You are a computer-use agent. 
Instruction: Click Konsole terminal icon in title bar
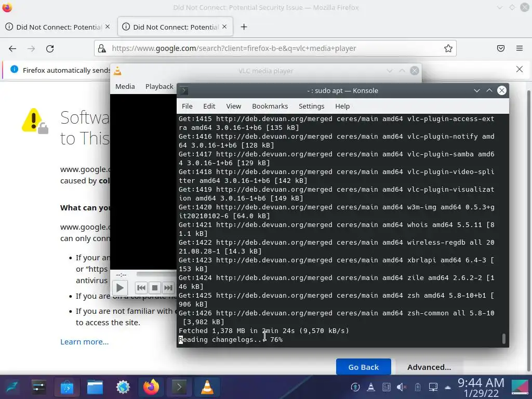pyautogui.click(x=183, y=90)
